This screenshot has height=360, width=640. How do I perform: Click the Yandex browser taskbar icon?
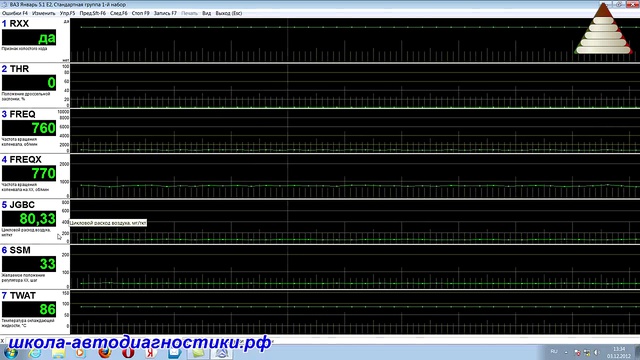[151, 353]
